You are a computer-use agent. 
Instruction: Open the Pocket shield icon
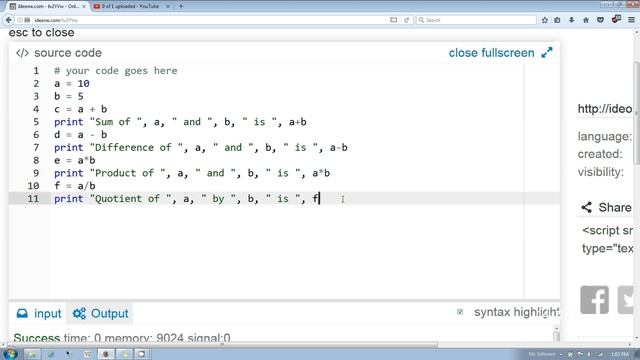600,20
